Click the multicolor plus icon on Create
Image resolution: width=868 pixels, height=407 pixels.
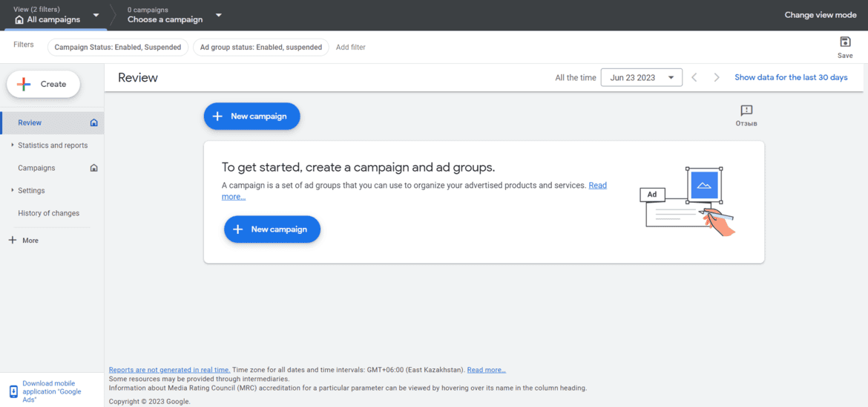pos(24,84)
